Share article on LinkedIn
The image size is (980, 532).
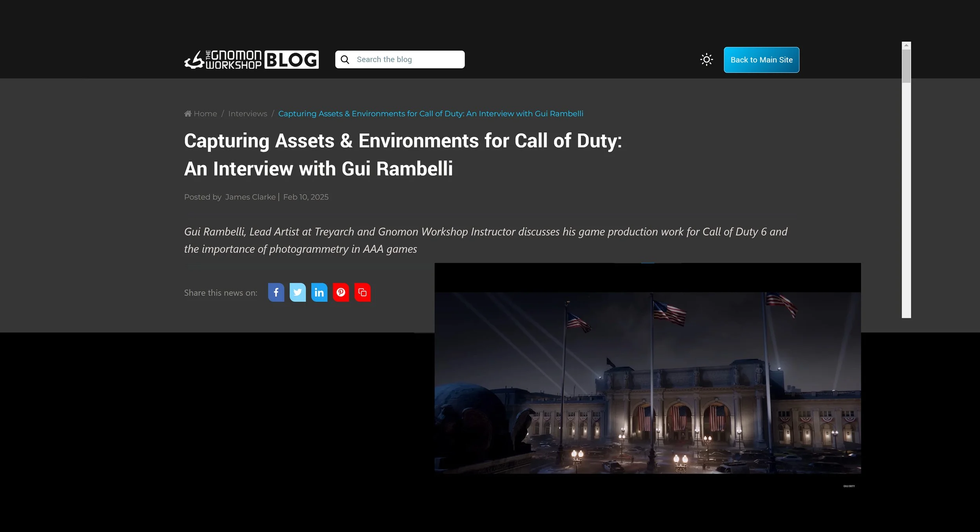click(x=319, y=292)
